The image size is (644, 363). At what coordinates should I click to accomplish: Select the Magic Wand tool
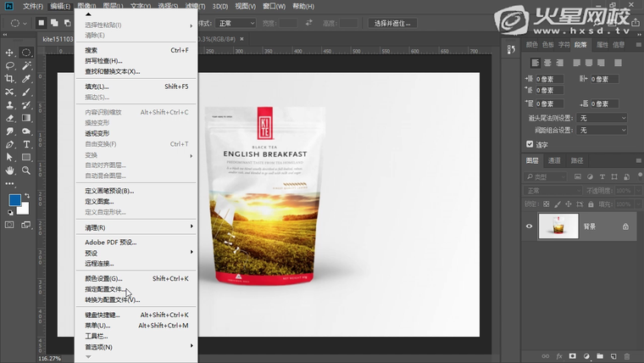tap(27, 65)
